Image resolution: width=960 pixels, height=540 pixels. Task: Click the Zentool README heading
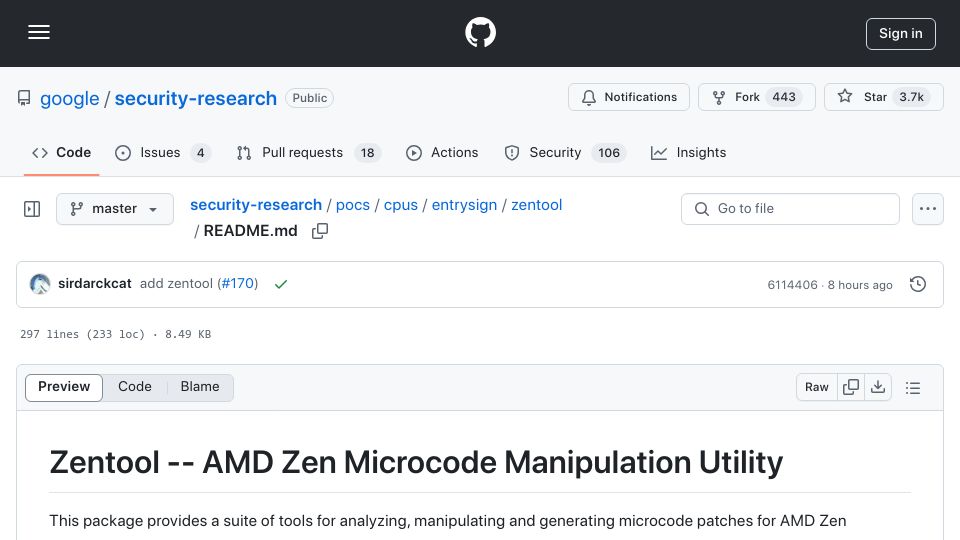coord(416,462)
